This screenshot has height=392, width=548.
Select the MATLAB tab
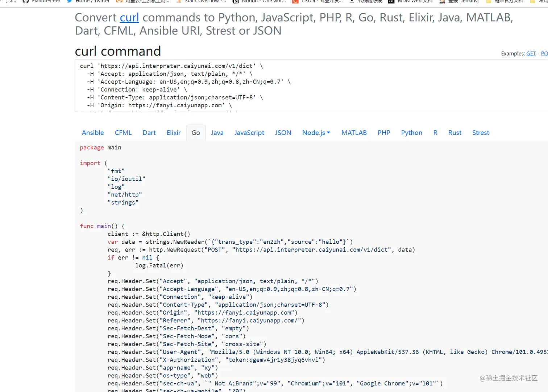(x=354, y=133)
